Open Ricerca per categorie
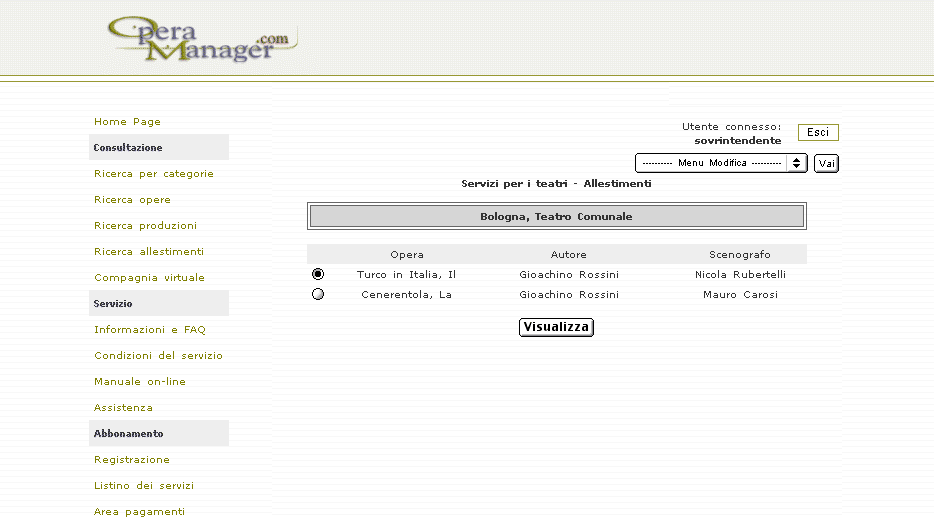The height and width of the screenshot is (518, 934). click(154, 174)
